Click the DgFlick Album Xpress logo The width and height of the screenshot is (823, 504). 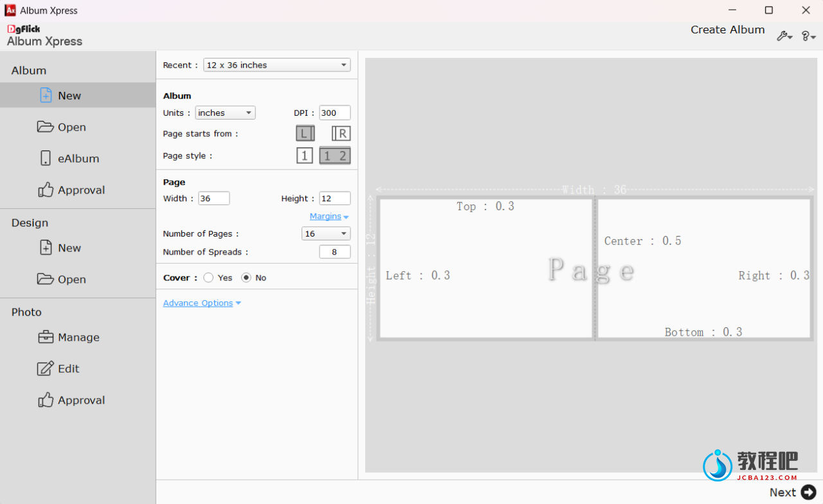(44, 36)
